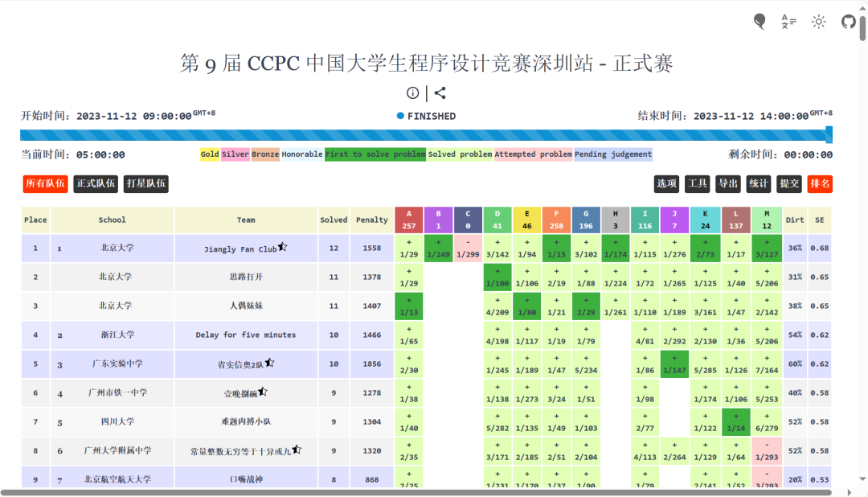Click the contest progress bar
Screen dimensions: 868x497
coord(426,135)
